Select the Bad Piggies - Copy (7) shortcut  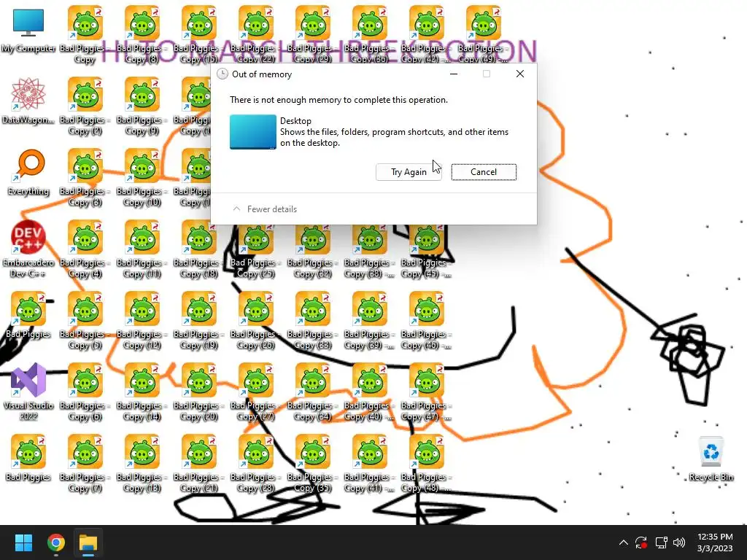85,463
